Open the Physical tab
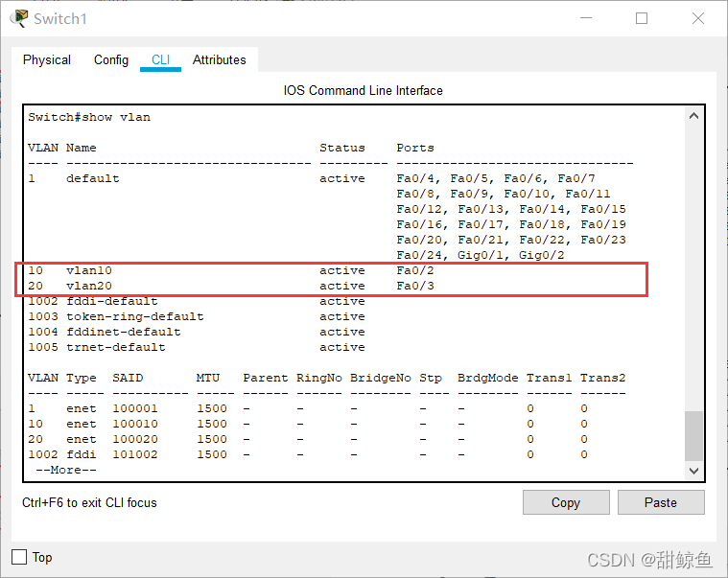This screenshot has width=728, height=578. [47, 59]
